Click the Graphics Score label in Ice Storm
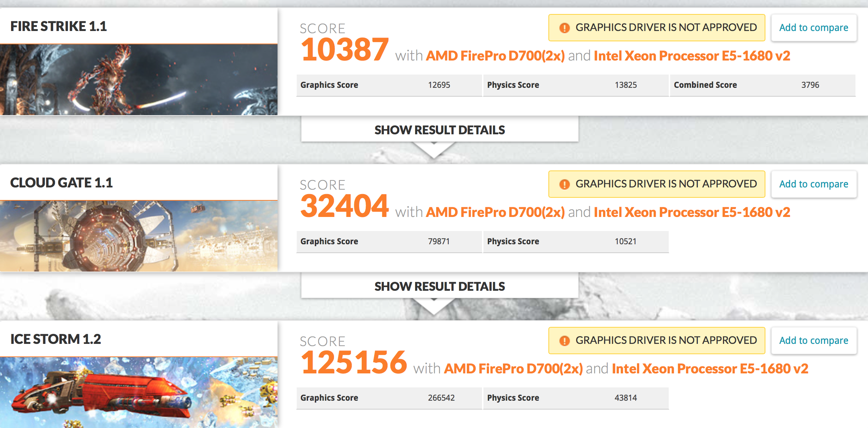 click(329, 398)
